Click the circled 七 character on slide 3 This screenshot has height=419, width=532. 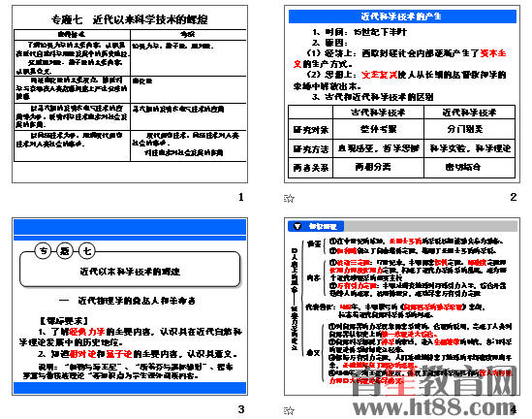click(x=87, y=251)
